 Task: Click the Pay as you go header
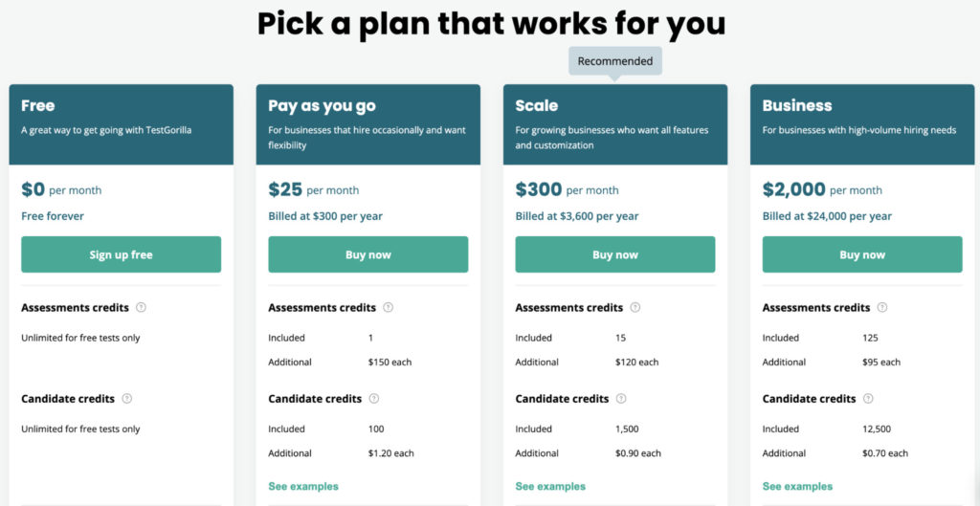click(367, 123)
